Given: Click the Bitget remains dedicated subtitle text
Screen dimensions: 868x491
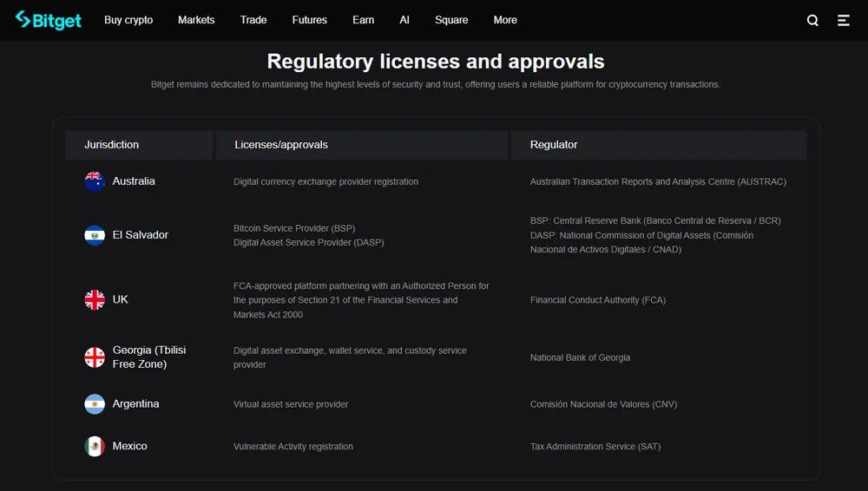Looking at the screenshot, I should (435, 85).
